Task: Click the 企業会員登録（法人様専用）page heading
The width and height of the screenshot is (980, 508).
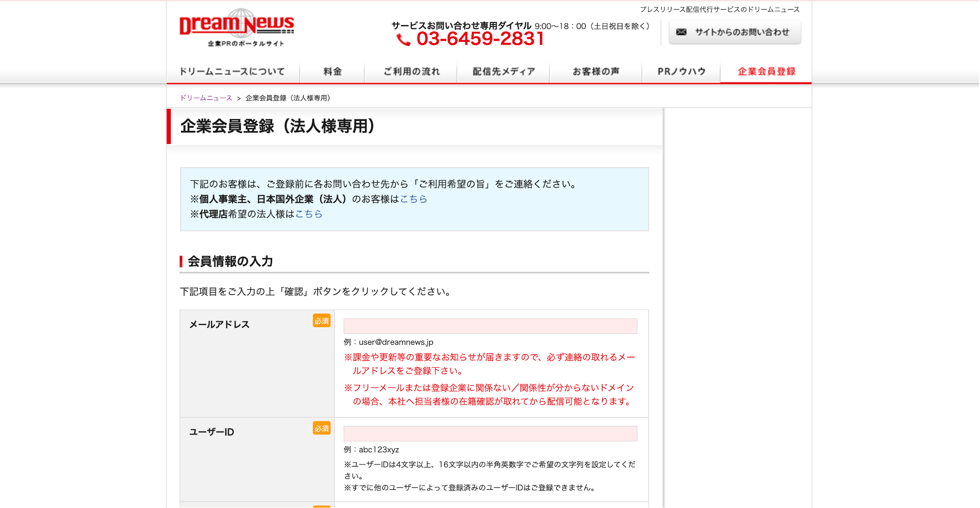Action: point(278,126)
